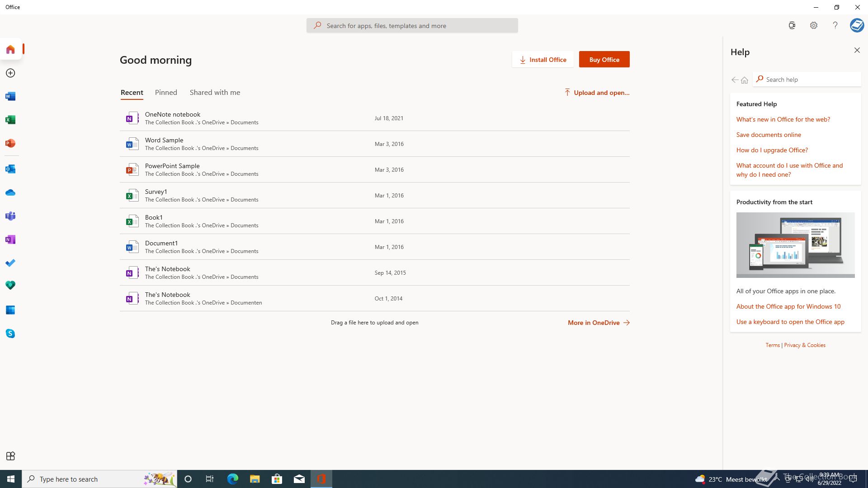Screen dimensions: 868x488
Task: Open About the Office app for Windows 10
Action: click(x=788, y=306)
